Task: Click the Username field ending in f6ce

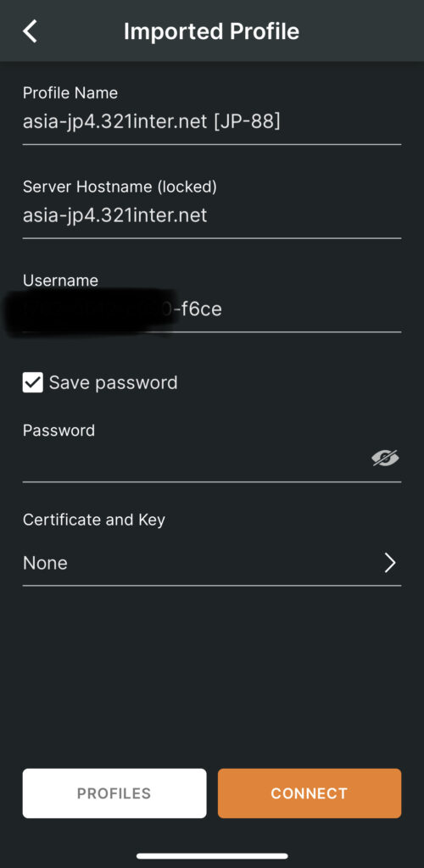Action: [x=212, y=309]
